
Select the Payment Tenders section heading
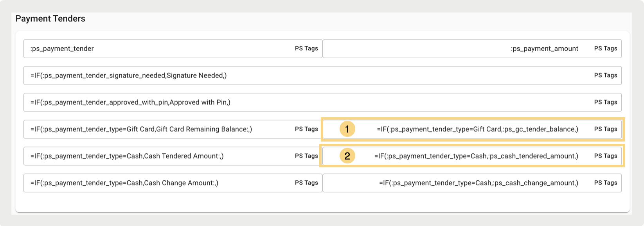pos(50,19)
